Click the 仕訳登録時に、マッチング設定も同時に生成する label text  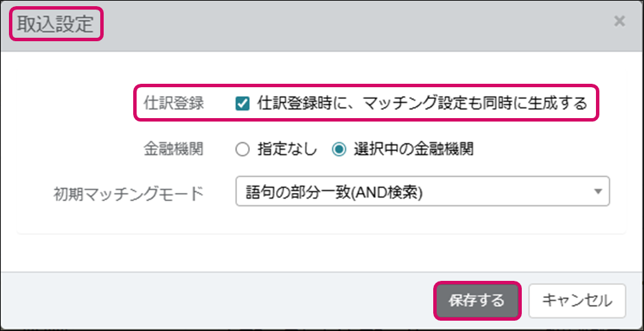[x=422, y=104]
